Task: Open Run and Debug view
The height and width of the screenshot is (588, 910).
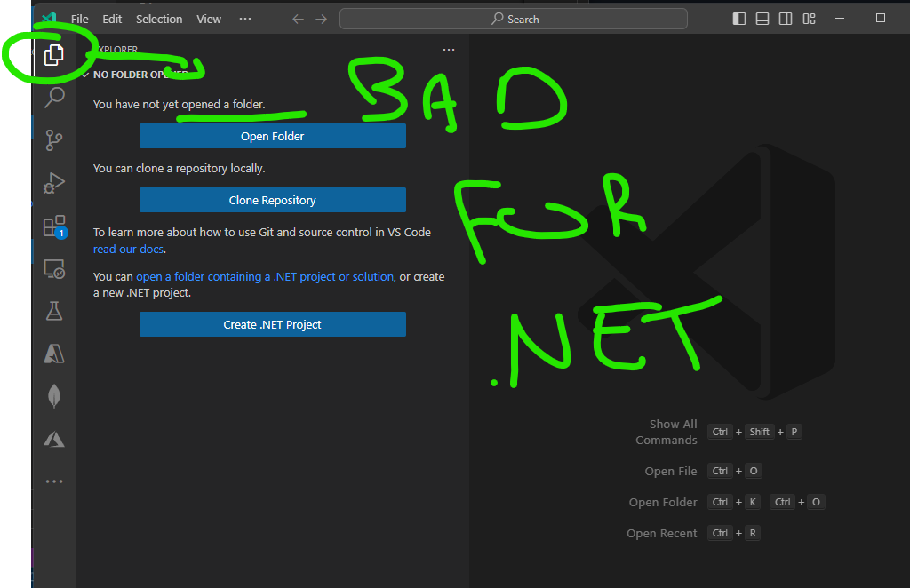Action: (x=54, y=183)
